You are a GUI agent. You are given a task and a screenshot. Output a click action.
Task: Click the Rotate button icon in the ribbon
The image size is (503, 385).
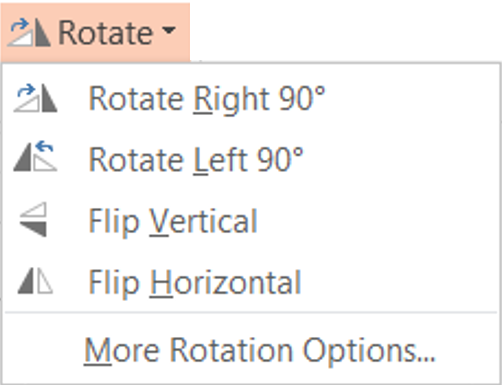click(29, 32)
